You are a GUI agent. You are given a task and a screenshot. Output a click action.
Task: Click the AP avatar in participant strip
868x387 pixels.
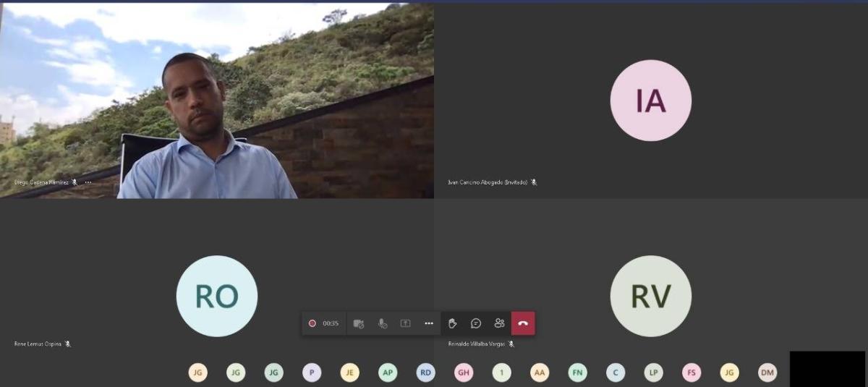coord(388,373)
